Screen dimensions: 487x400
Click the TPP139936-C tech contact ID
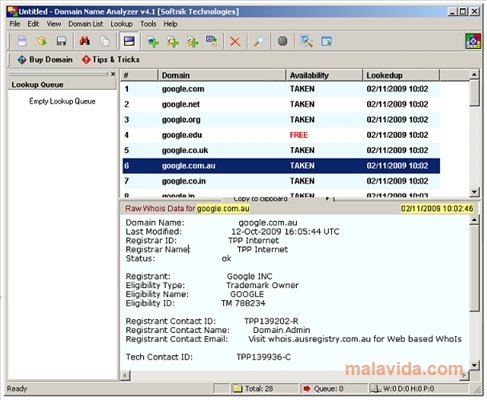click(x=263, y=357)
